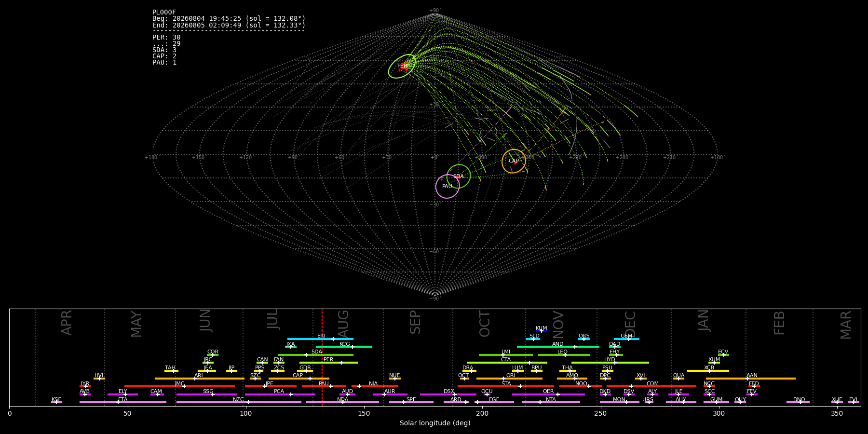Click the JXA shower bar
This screenshot has height=434, width=868.
pos(291,347)
